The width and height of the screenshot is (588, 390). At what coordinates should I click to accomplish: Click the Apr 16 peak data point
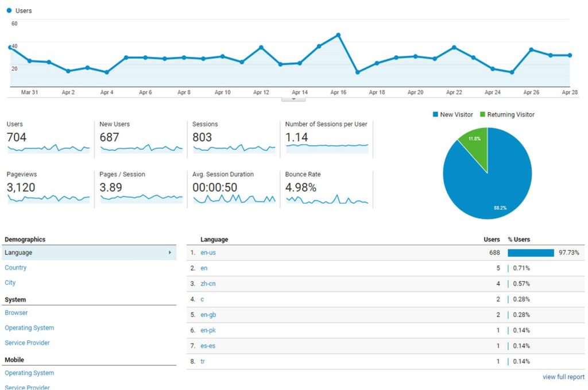point(338,35)
